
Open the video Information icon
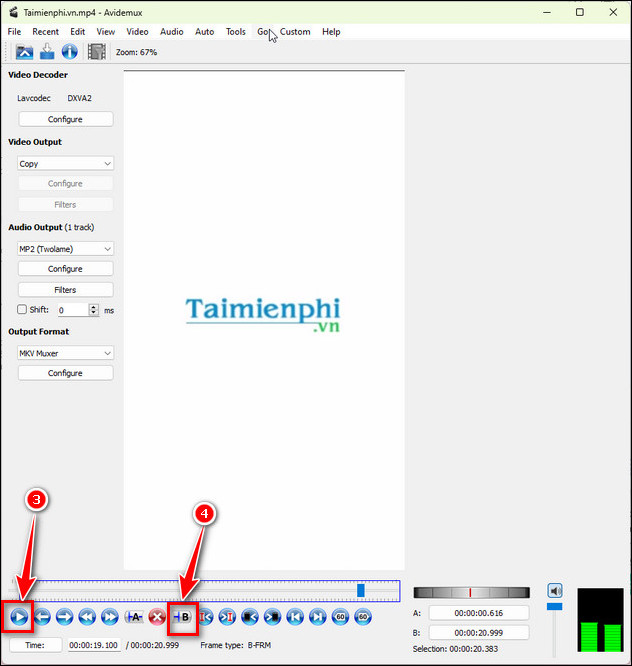click(x=70, y=52)
